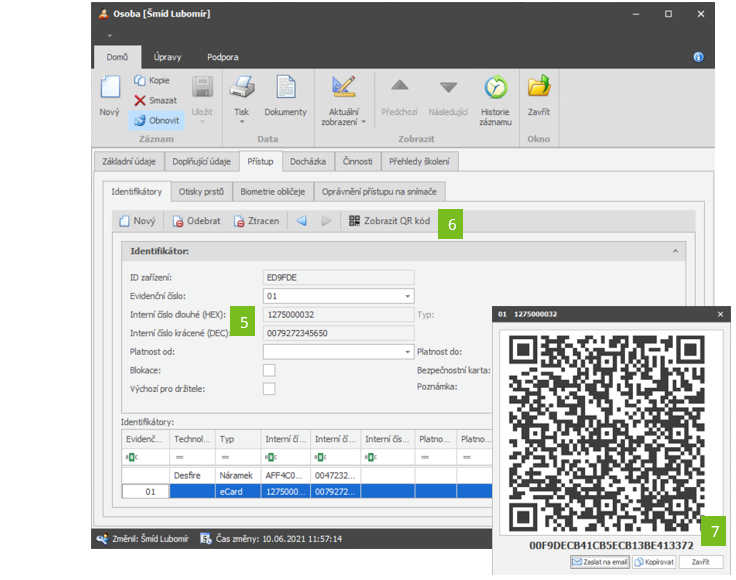Open the Činnosti tab

[x=358, y=161]
